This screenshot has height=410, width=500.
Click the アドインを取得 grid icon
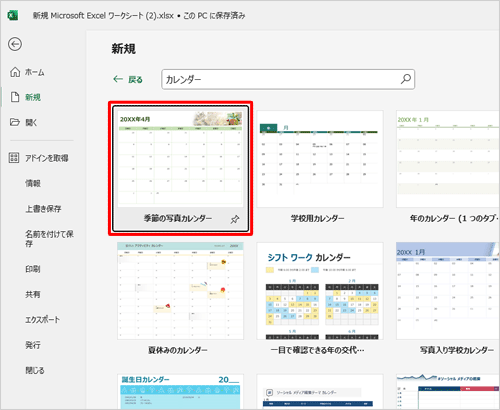pos(14,158)
